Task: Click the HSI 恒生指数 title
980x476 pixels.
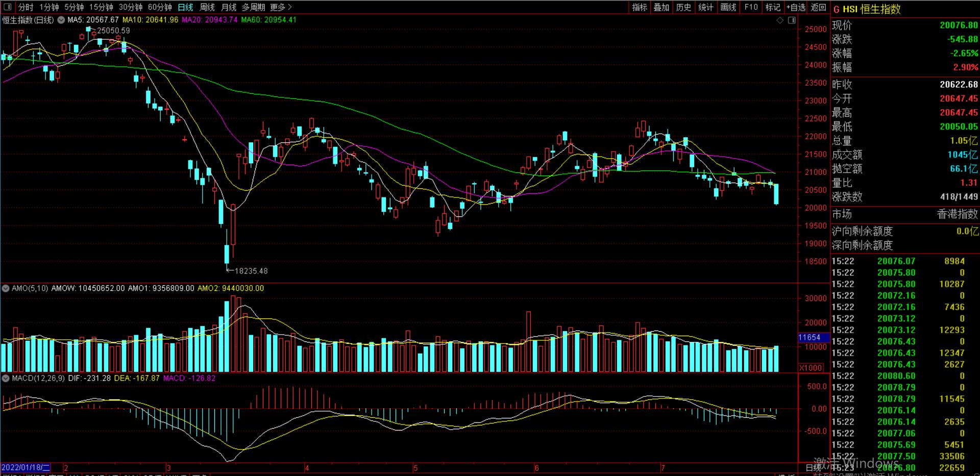Action: 872,9
